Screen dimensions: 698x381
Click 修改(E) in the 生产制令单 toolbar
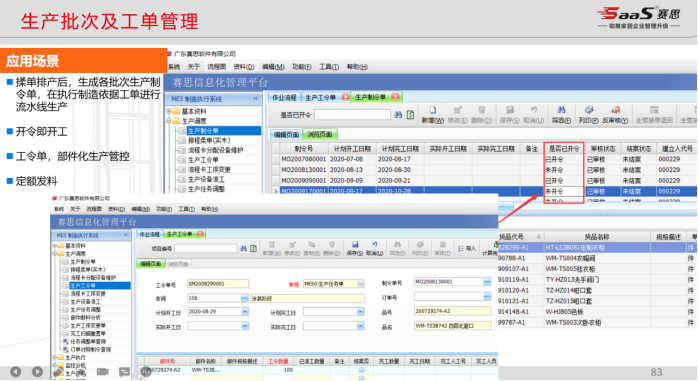pyautogui.click(x=457, y=115)
